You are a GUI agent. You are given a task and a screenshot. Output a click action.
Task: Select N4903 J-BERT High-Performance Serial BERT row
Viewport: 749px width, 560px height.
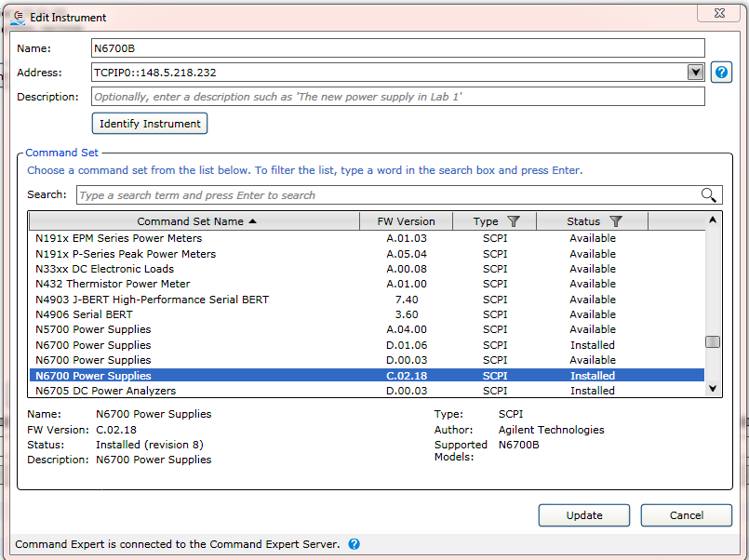click(367, 300)
